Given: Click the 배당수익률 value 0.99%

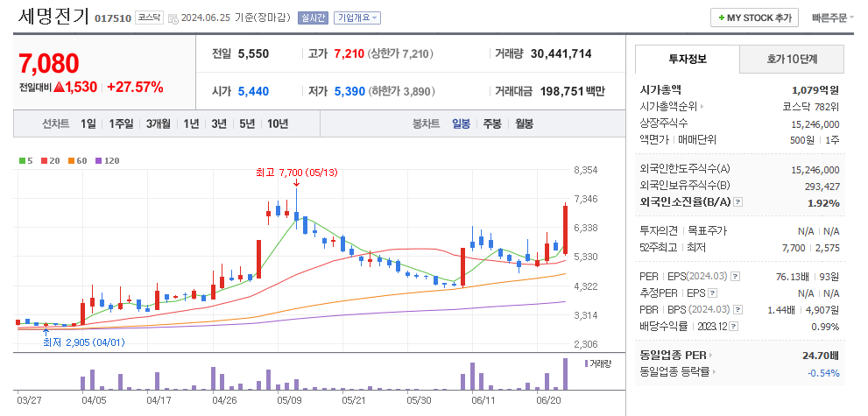Looking at the screenshot, I should [825, 327].
